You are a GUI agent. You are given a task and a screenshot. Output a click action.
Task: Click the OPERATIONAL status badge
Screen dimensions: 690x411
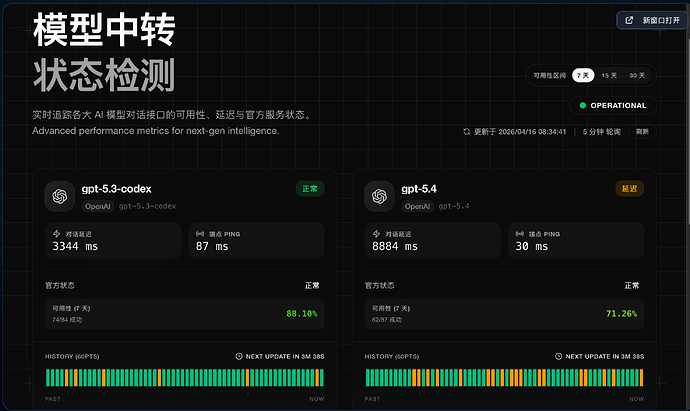coord(613,106)
